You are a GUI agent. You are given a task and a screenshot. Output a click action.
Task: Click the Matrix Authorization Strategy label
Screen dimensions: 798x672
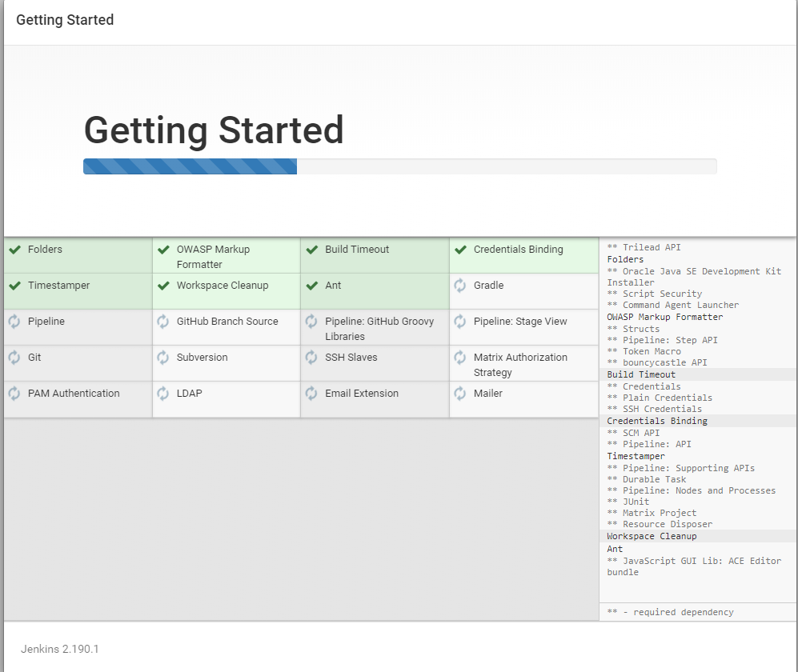click(x=520, y=365)
